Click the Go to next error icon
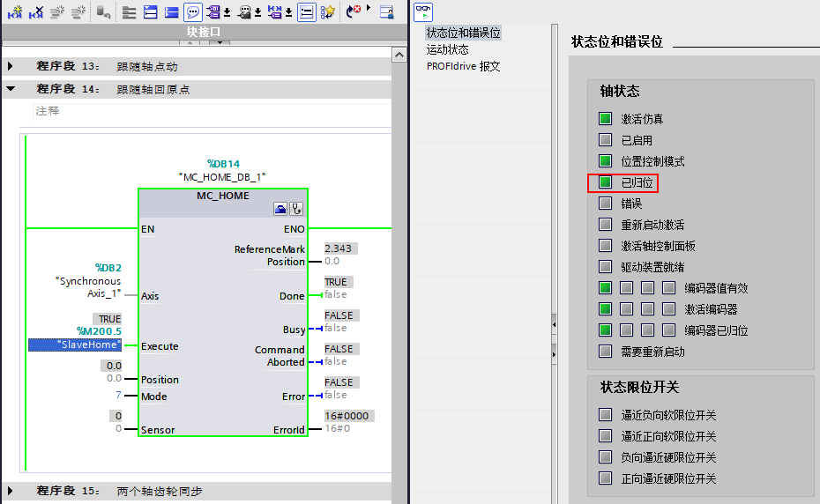Screen dimensions: 820x504 coord(354,11)
